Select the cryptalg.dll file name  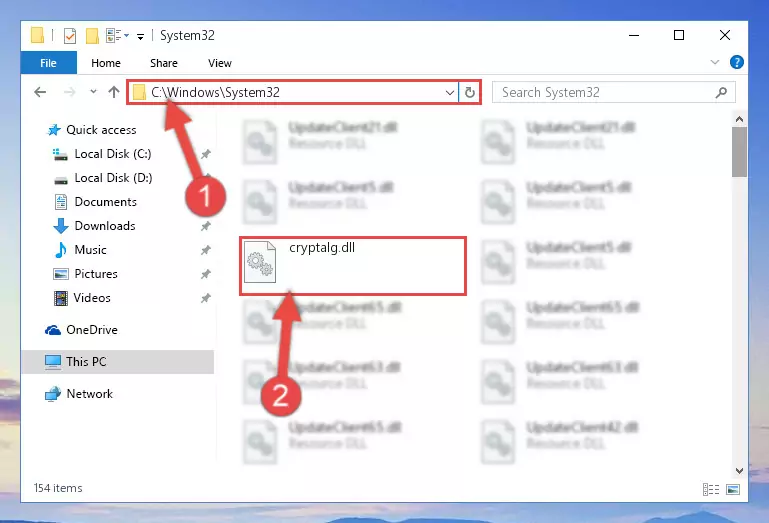(322, 248)
